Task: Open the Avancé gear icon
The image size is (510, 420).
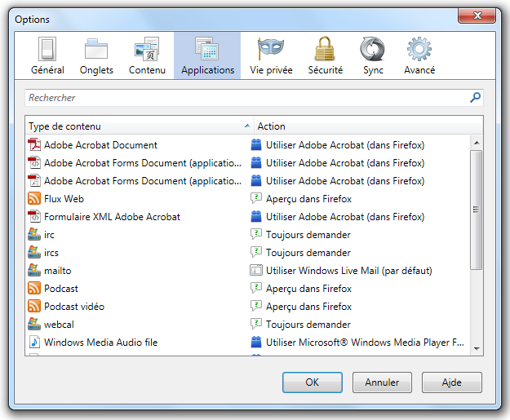Action: pyautogui.click(x=419, y=49)
